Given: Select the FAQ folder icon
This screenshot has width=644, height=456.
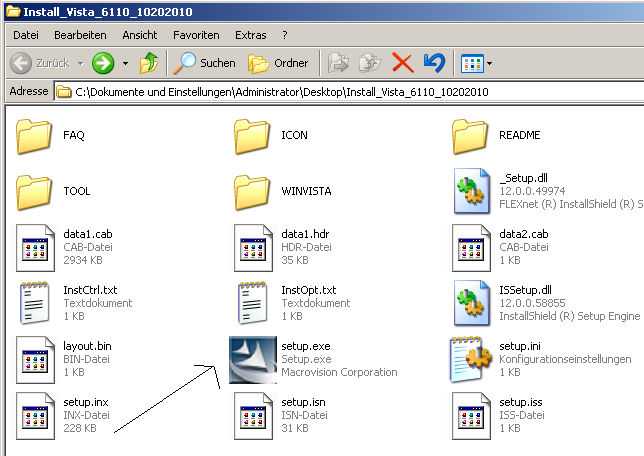Looking at the screenshot, I should click(34, 136).
